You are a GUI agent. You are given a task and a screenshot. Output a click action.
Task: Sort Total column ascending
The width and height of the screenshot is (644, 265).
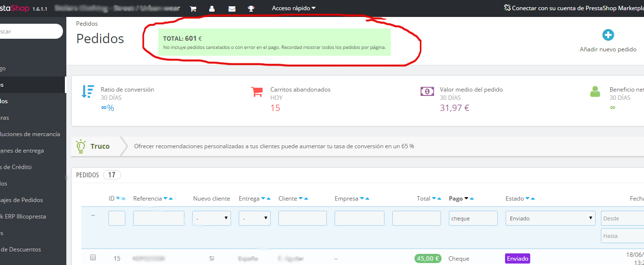click(x=440, y=199)
